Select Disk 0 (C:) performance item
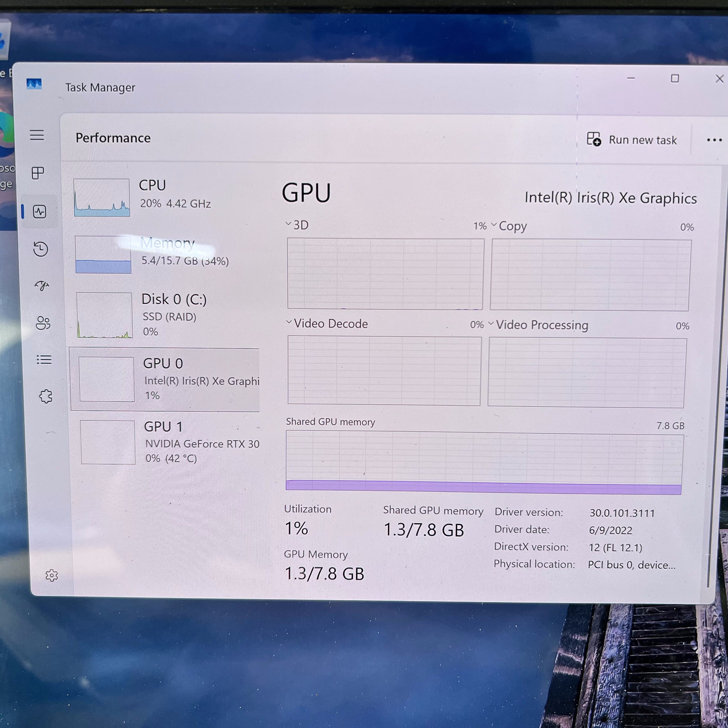 tap(166, 315)
